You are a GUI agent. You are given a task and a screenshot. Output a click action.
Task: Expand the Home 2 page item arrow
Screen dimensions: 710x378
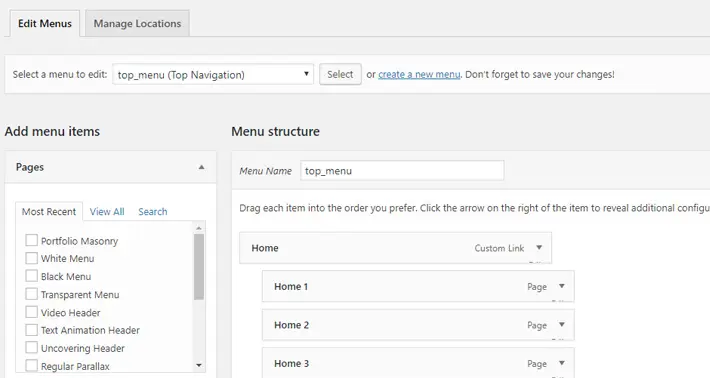[561, 325]
